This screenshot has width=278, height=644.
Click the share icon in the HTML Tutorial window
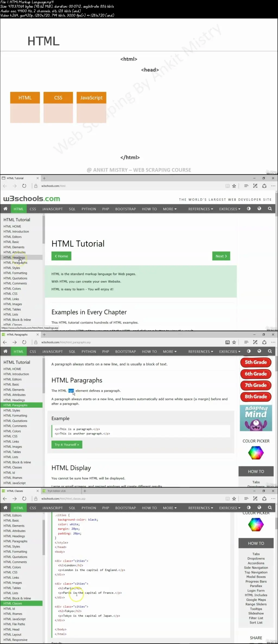click(x=264, y=186)
